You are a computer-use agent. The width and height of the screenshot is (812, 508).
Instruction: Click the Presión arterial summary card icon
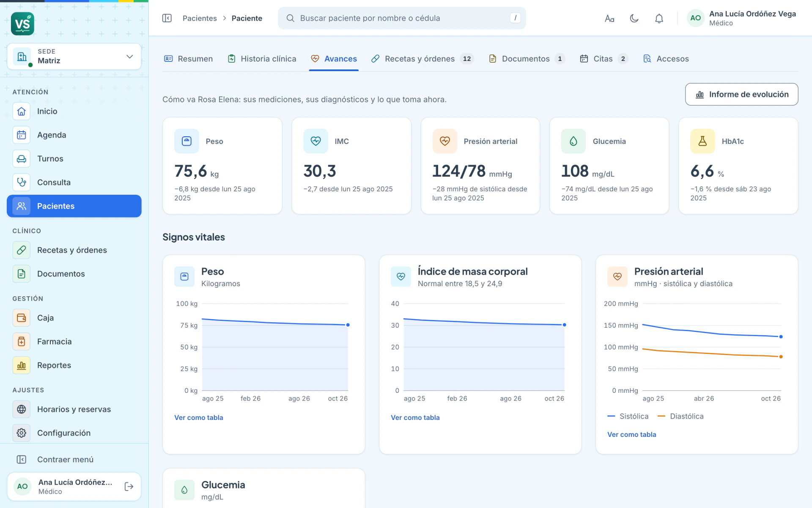coord(444,141)
